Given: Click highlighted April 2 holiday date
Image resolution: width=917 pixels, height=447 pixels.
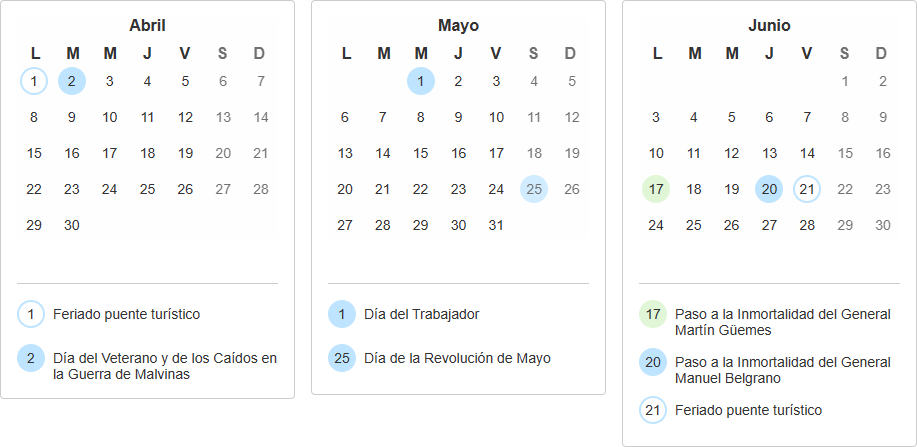Looking at the screenshot, I should click(x=72, y=81).
